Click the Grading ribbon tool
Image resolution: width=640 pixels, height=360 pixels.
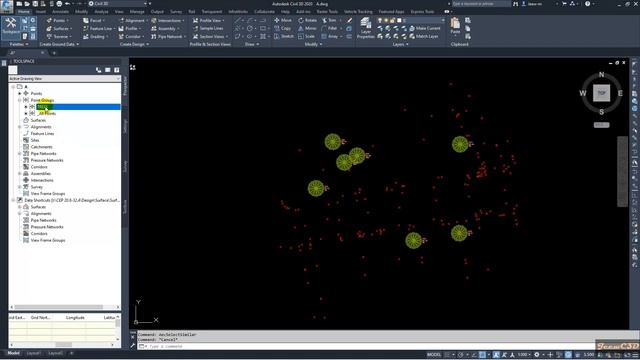click(x=95, y=36)
